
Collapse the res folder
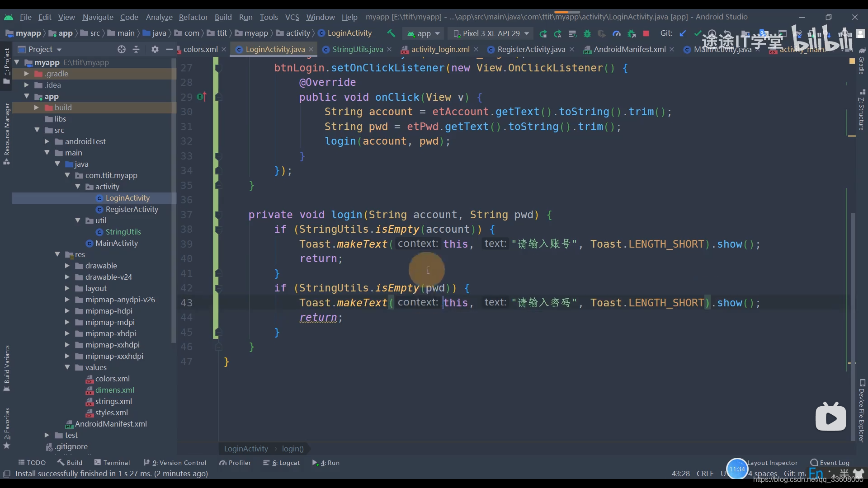point(57,254)
